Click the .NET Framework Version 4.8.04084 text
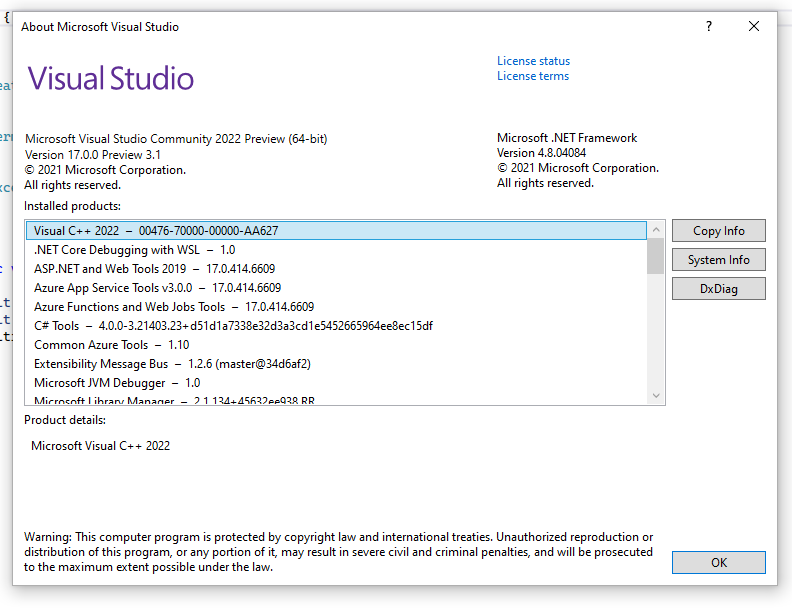 tap(541, 152)
